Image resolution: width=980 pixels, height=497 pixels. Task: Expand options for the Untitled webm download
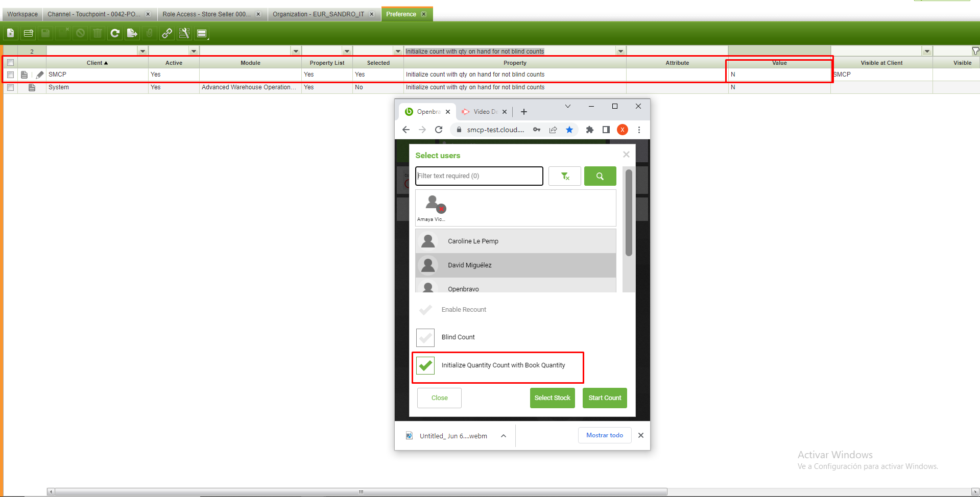tap(504, 436)
